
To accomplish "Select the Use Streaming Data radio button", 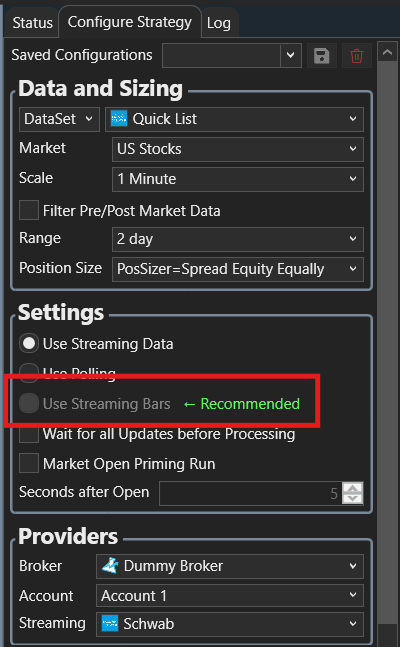I will 29,344.
